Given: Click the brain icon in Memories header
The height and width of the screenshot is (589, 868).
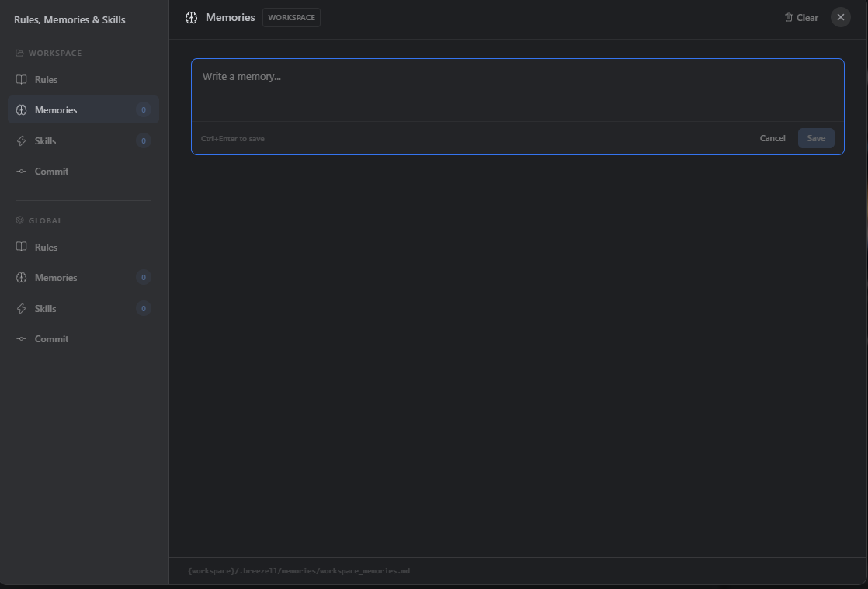Looking at the screenshot, I should click(191, 18).
